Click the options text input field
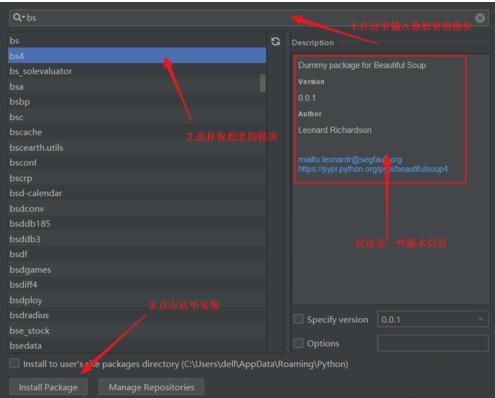Screen dimensions: 495x398 (433, 343)
